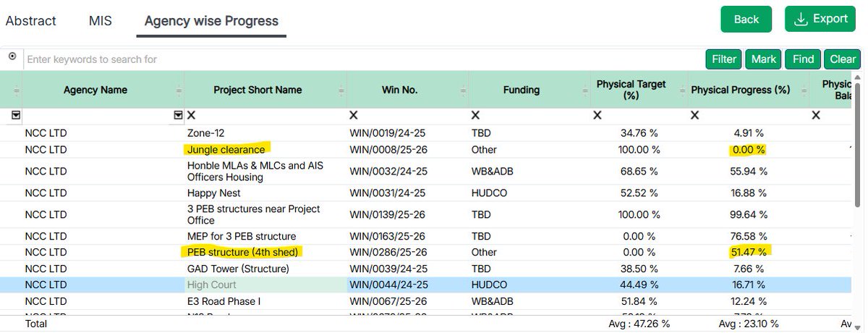Click the download icon in Export button
This screenshot has height=333, width=868.
point(801,20)
